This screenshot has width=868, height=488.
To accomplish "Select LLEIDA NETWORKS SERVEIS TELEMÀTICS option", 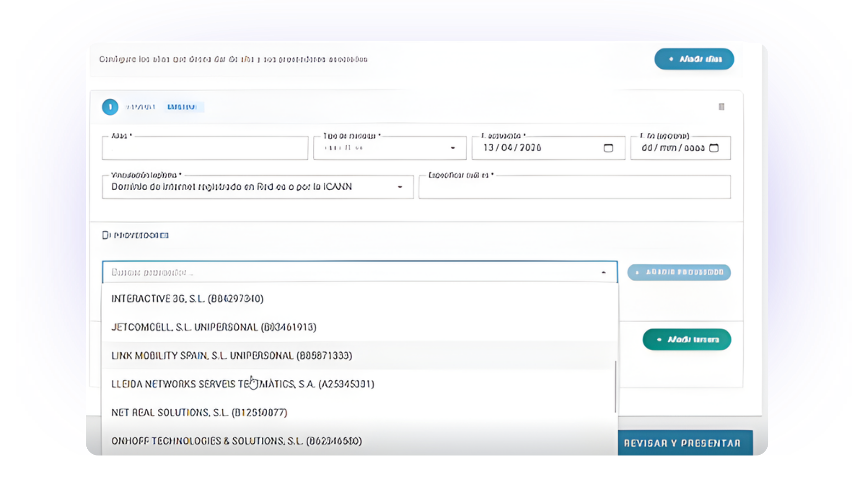I will (360, 384).
